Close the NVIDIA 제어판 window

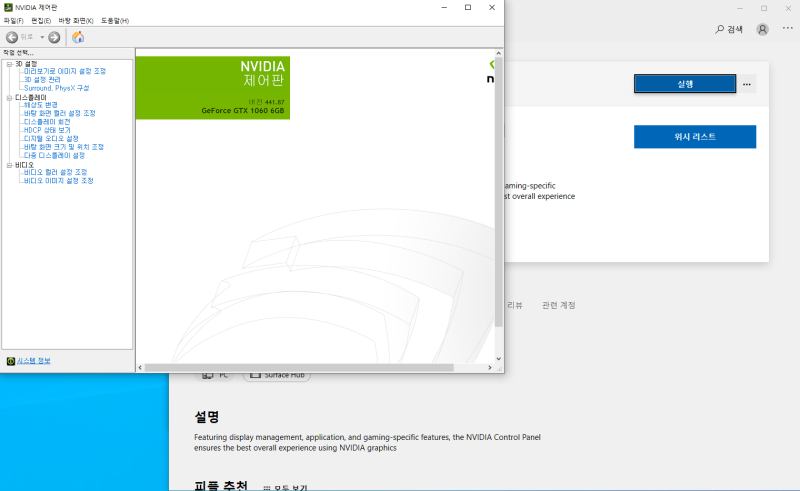492,7
